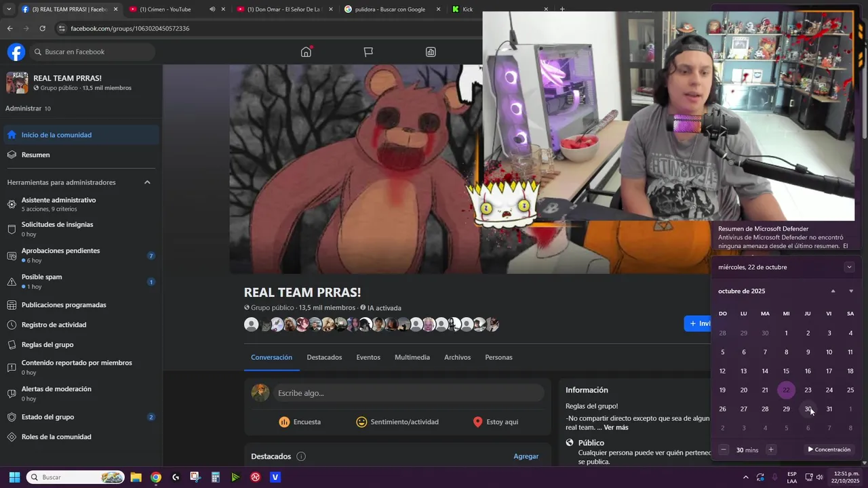Open Solicitudes de insignias
Screen dimensions: 868x488
tap(81, 229)
